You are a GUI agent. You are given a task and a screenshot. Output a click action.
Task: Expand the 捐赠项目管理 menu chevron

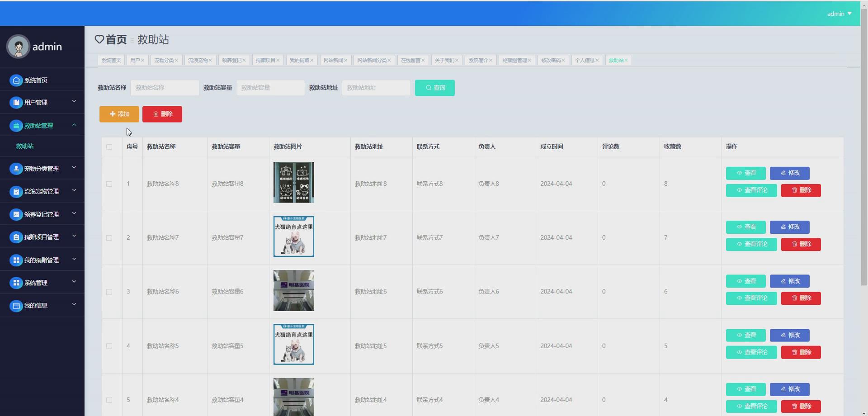(74, 236)
